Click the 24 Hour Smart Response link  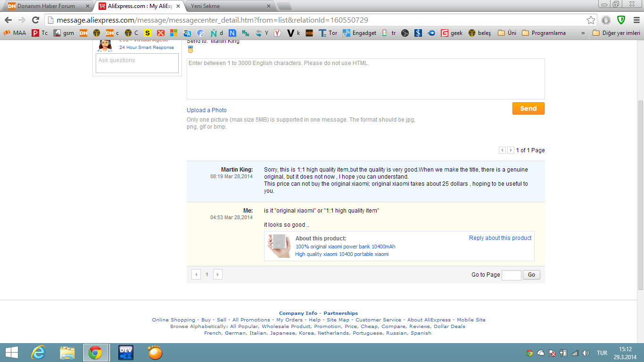pos(147,48)
